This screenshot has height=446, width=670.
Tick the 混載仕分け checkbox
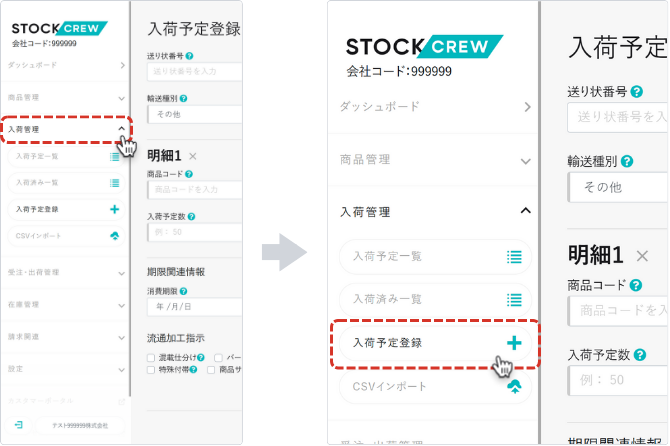coord(150,357)
